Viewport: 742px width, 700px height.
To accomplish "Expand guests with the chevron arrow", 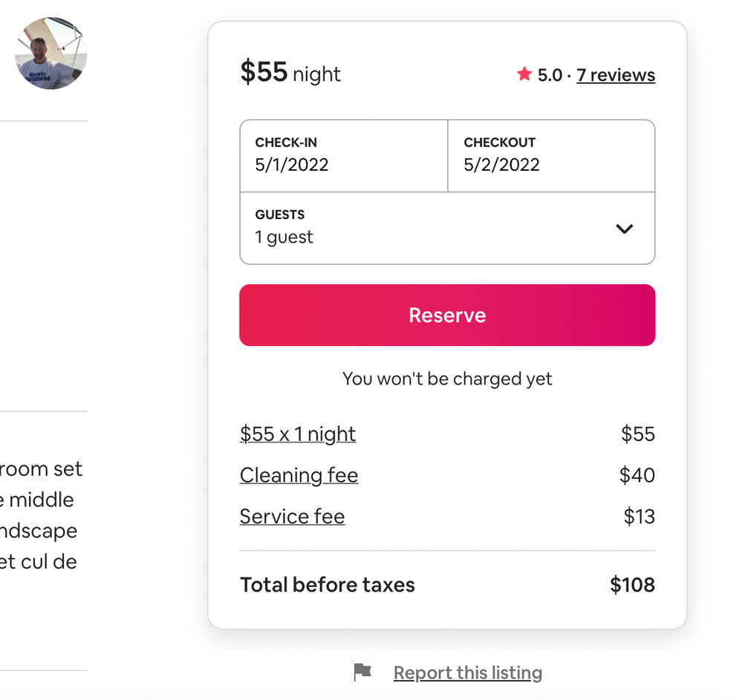I will tap(625, 229).
